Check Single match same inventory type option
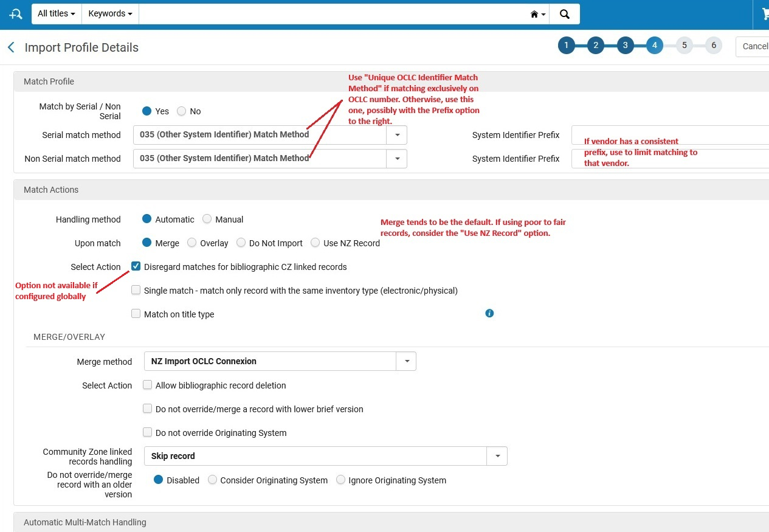769x532 pixels. (136, 290)
